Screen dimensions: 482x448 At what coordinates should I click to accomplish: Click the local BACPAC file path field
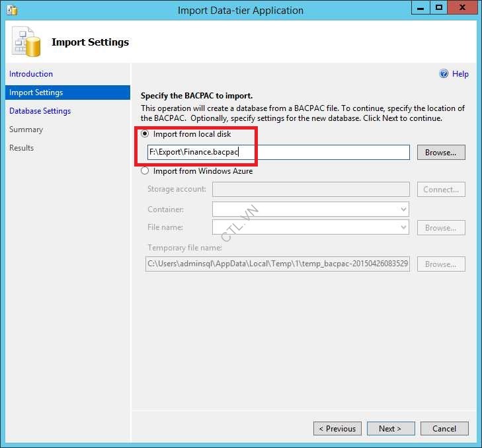pos(278,153)
